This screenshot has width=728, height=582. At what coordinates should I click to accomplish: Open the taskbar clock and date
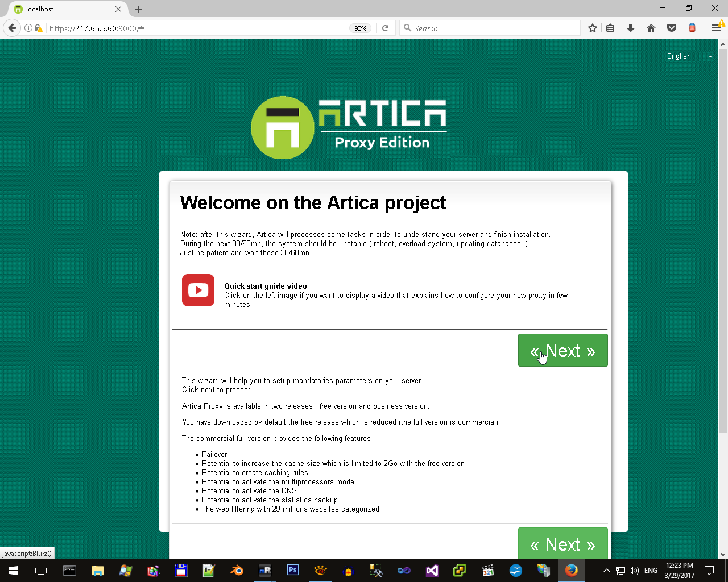[x=680, y=571]
